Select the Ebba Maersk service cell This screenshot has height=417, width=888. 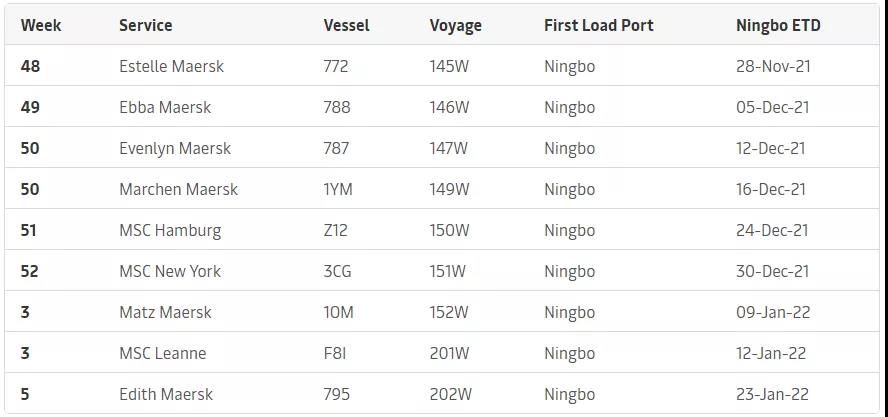[x=165, y=107]
